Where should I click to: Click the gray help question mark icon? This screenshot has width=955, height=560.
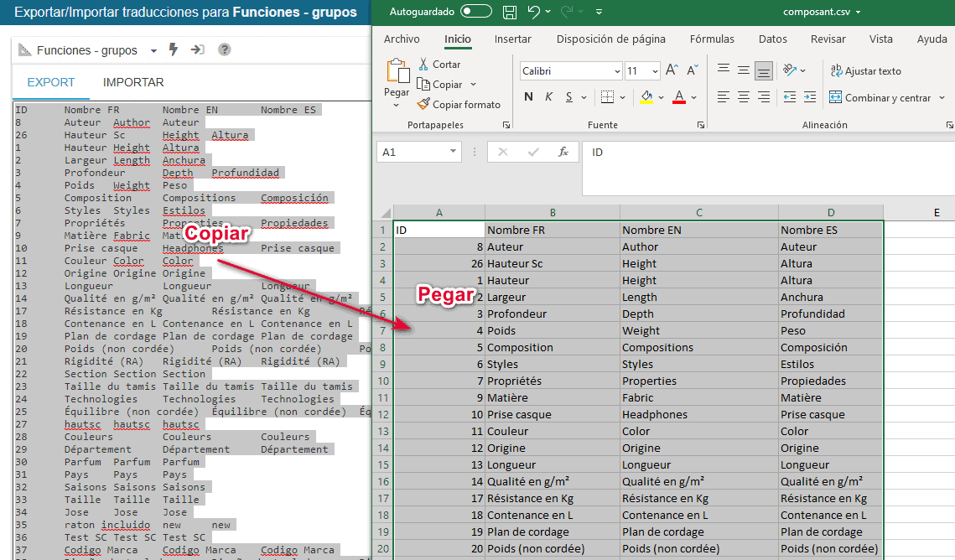[224, 50]
